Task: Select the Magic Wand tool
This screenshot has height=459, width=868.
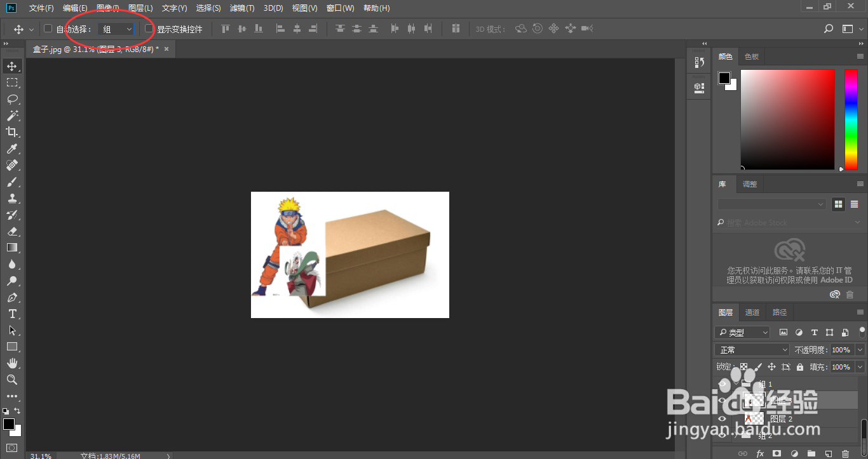Action: (x=12, y=116)
